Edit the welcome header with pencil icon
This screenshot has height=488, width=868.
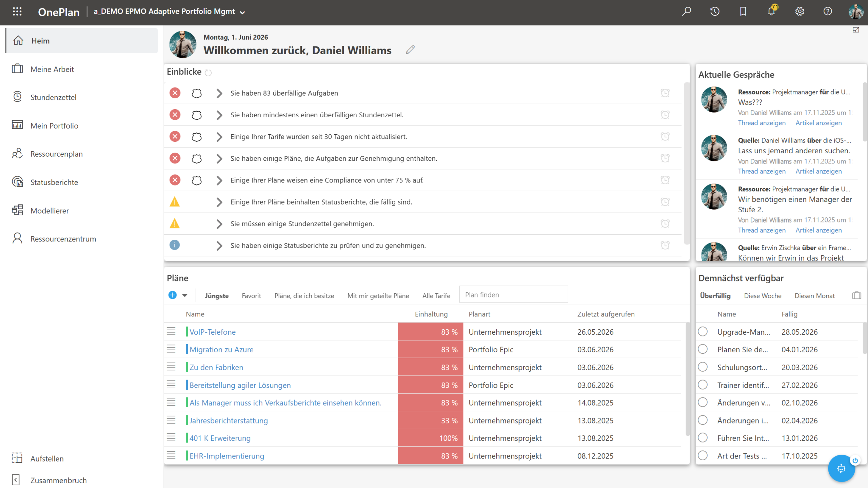(410, 50)
